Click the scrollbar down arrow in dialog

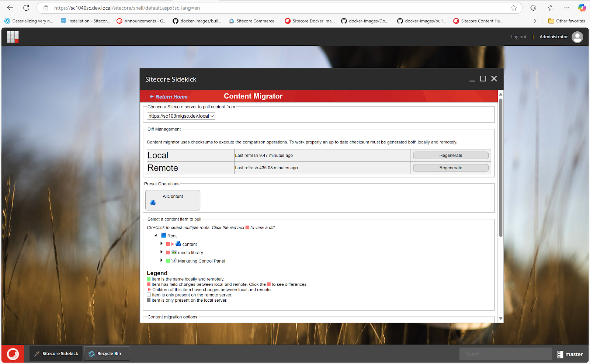click(501, 318)
